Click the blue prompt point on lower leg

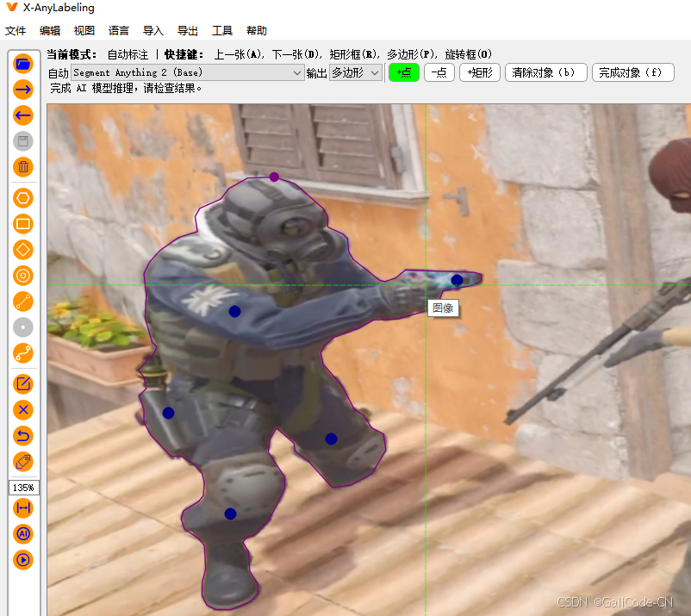click(x=231, y=513)
